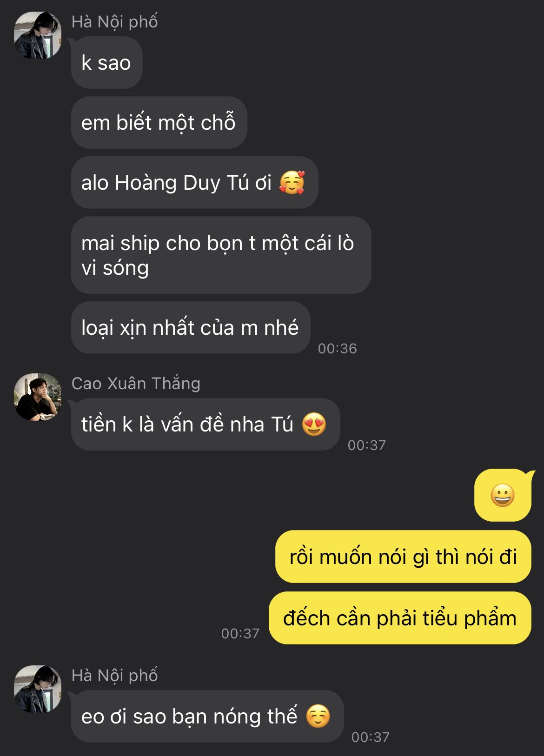544x756 pixels.
Task: Tap Cao Xuân Thắng's profile avatar
Action: pos(38,397)
